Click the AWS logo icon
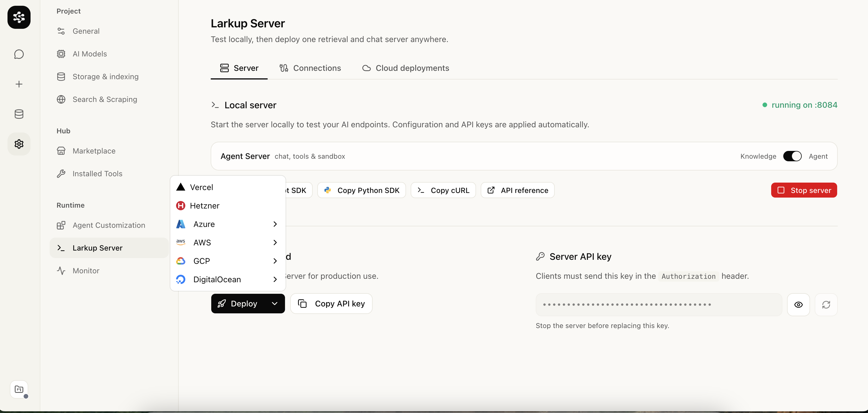 pos(181,243)
